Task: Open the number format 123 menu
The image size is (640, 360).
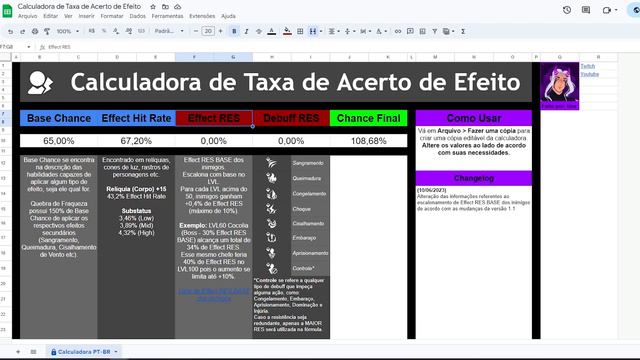Action: [x=141, y=31]
